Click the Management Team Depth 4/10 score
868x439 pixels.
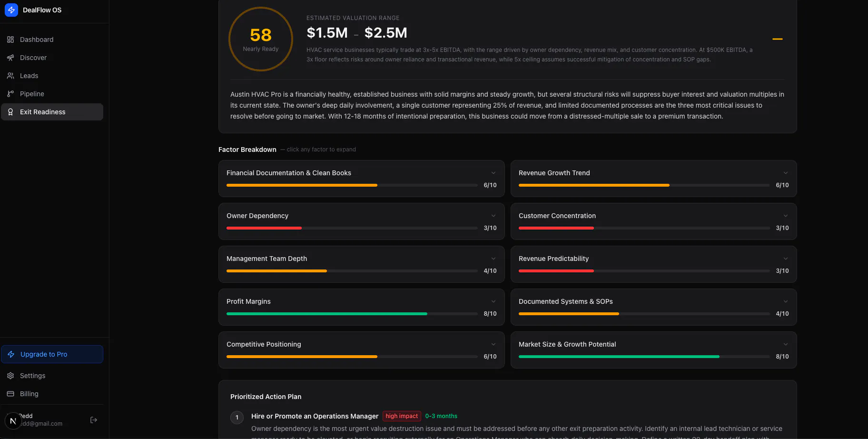click(x=490, y=271)
